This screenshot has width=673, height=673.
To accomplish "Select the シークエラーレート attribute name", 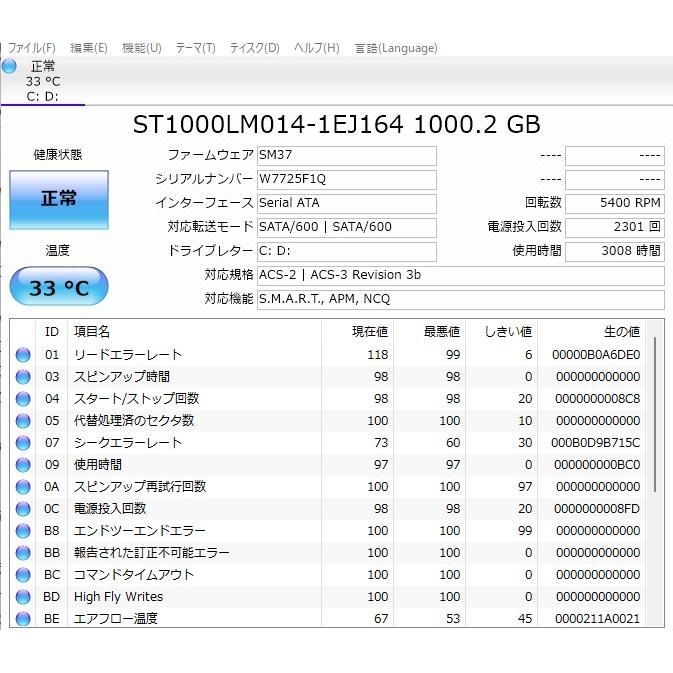I will [128, 443].
